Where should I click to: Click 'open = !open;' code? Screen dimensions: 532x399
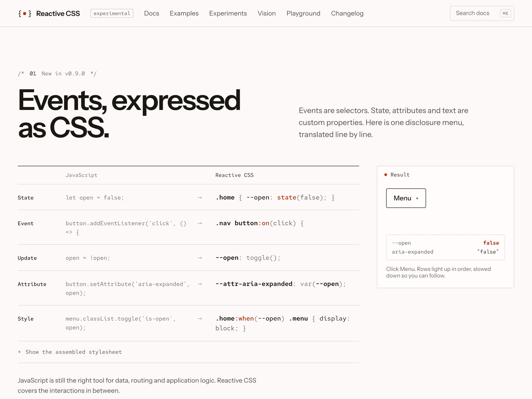point(88,258)
